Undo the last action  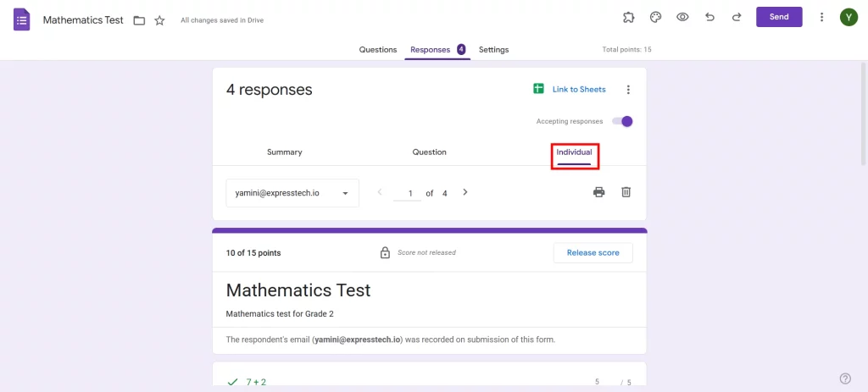[x=709, y=17]
